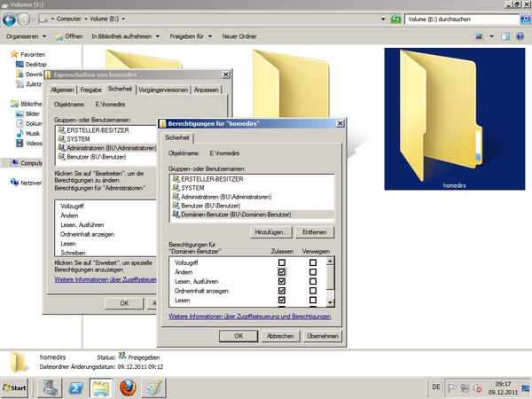Open the Desktop favorite in the sidebar

(x=35, y=65)
